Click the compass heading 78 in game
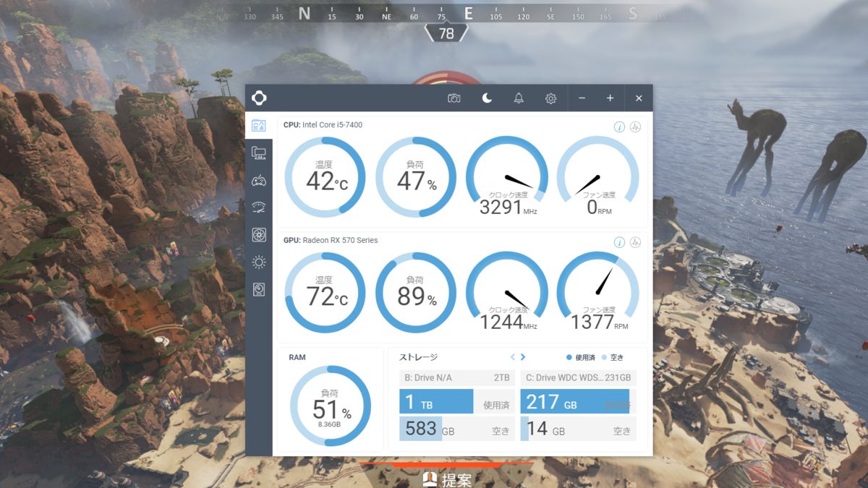Viewport: 868px width, 488px height. coord(446,33)
